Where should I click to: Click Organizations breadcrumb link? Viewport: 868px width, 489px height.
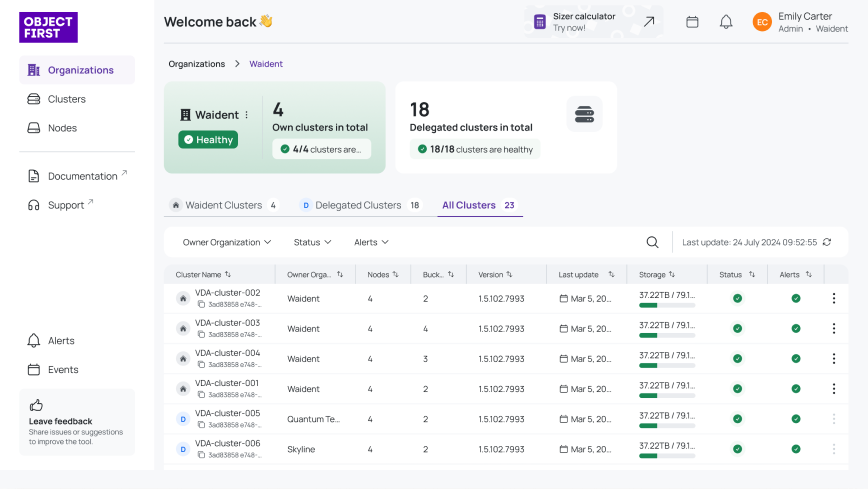197,64
